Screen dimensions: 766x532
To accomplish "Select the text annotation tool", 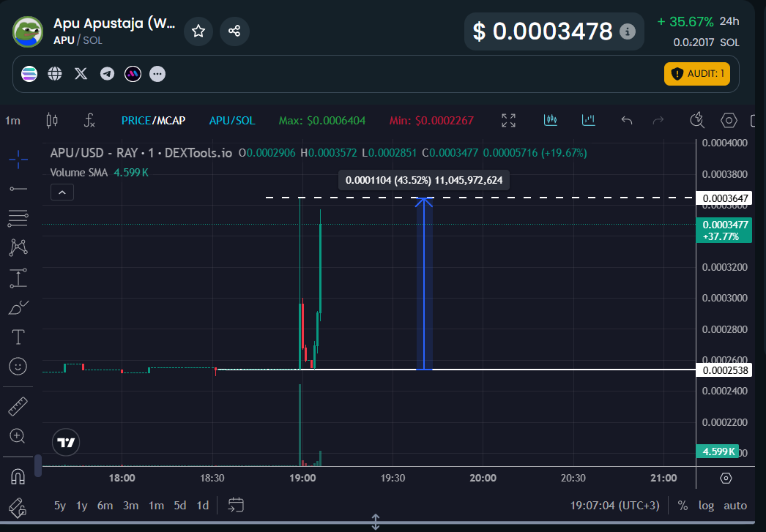I will 18,337.
